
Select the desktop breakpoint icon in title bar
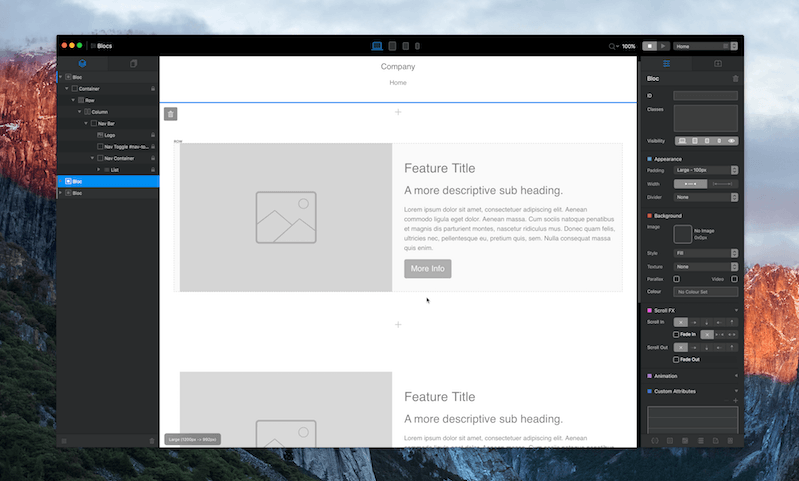pos(377,46)
